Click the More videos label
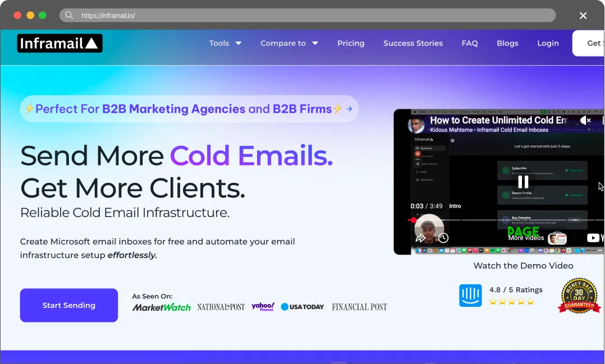605x364 pixels. click(526, 238)
